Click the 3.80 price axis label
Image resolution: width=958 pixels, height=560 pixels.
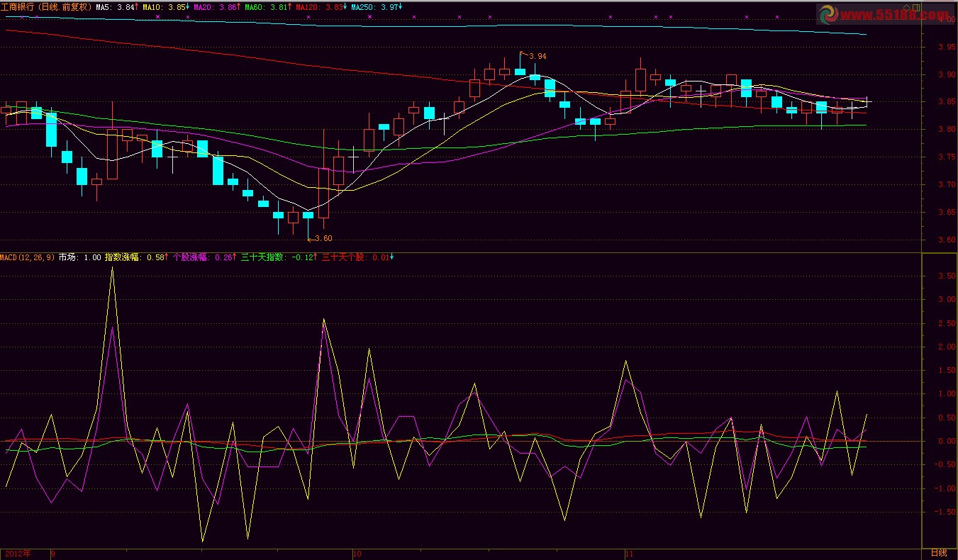coord(947,130)
